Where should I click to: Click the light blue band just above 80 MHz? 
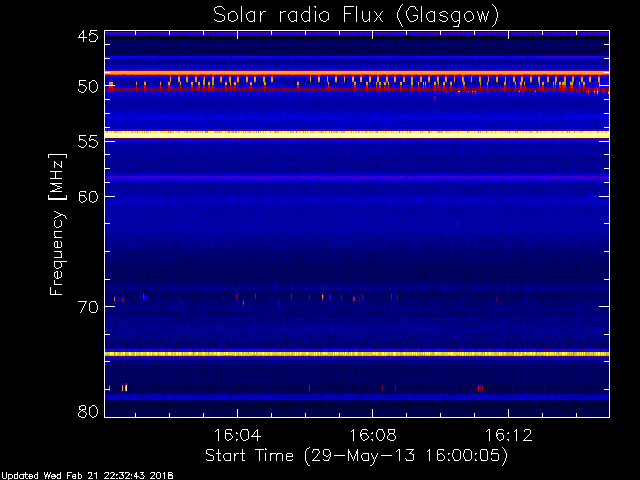pos(357,397)
